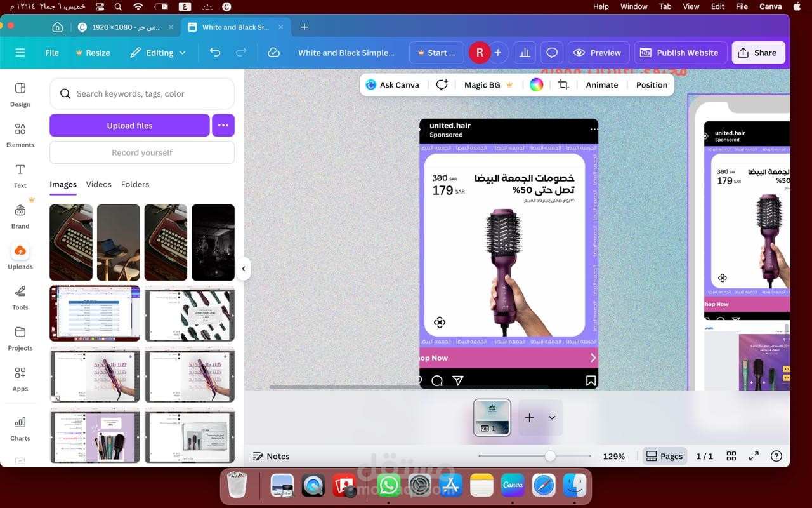Open the comments speech bubble

[x=552, y=53]
